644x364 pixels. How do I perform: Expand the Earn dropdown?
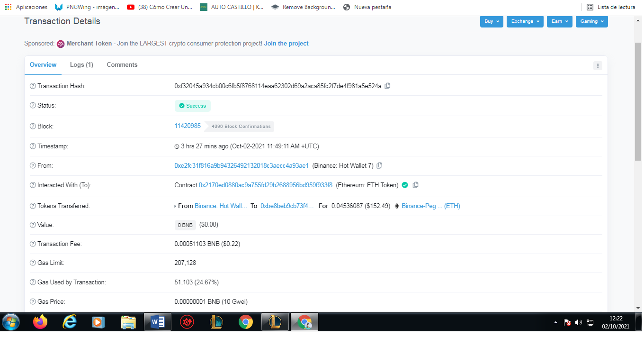click(560, 21)
